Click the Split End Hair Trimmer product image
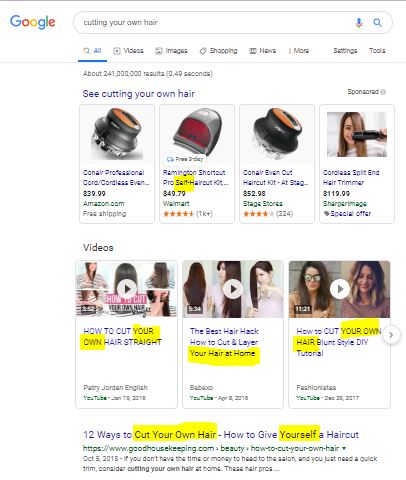The image size is (406, 480). coord(357,134)
